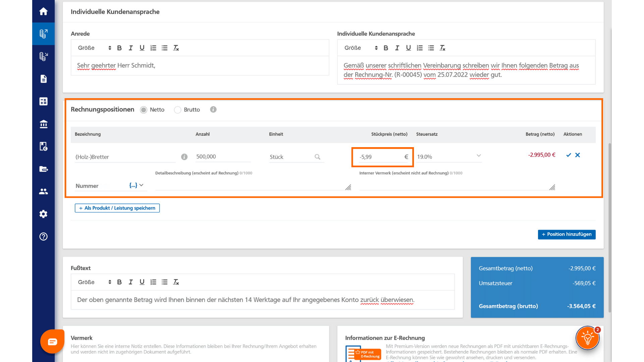Toggle bold in Anrede editor
Image resolution: width=644 pixels, height=362 pixels.
(x=119, y=48)
